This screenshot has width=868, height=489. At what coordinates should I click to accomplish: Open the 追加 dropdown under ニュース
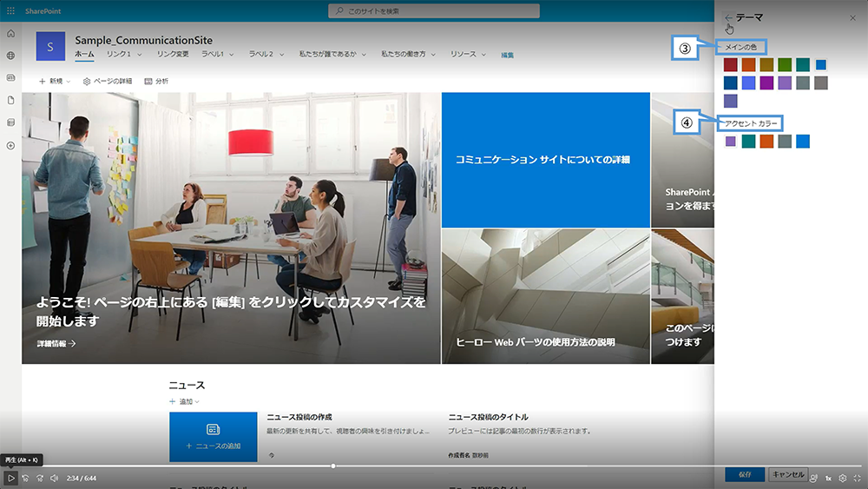pos(184,401)
